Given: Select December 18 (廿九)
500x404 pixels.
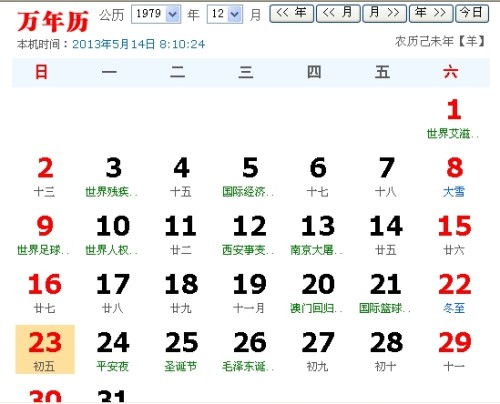Looking at the screenshot, I should [x=181, y=294].
